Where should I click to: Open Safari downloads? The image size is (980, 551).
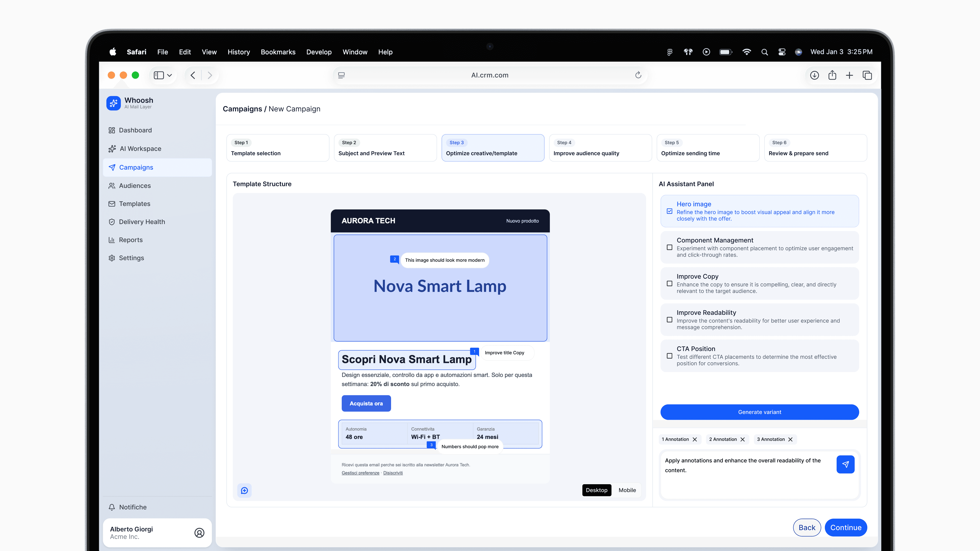[814, 75]
